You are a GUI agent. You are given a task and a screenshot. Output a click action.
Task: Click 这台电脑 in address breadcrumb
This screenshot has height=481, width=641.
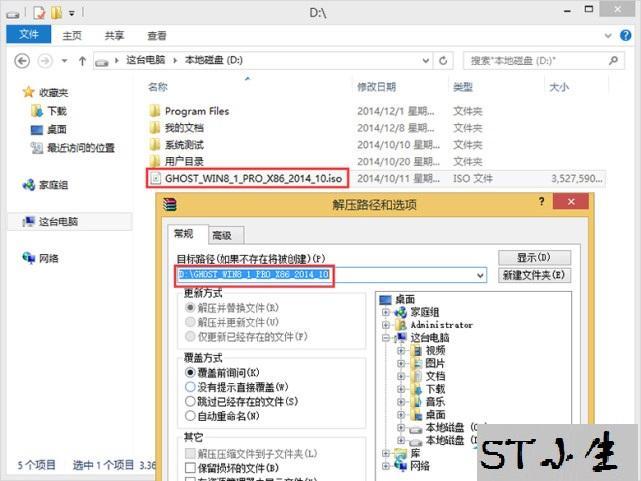(146, 60)
